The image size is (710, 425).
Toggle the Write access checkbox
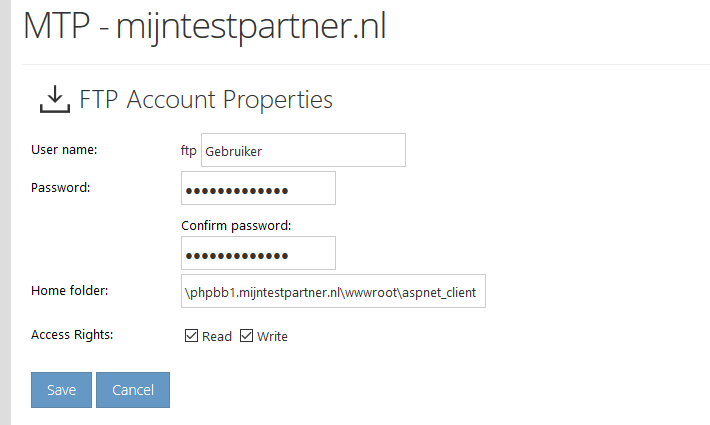tap(246, 336)
